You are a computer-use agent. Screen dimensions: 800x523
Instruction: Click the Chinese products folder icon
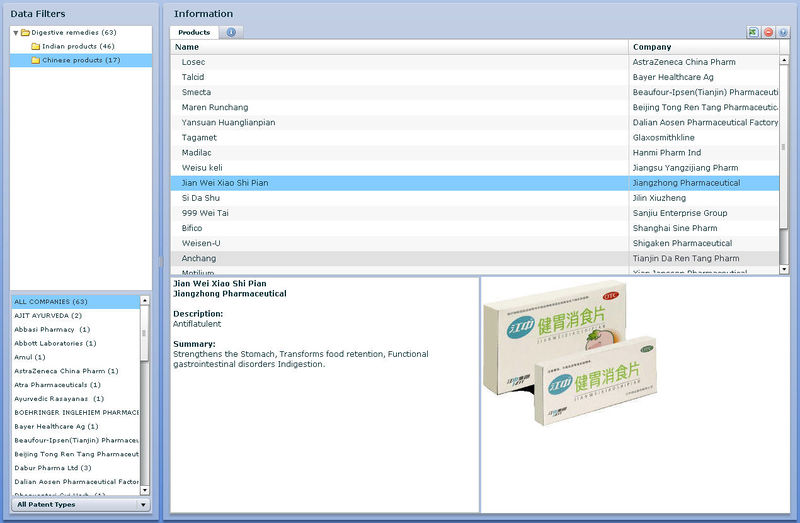35,60
